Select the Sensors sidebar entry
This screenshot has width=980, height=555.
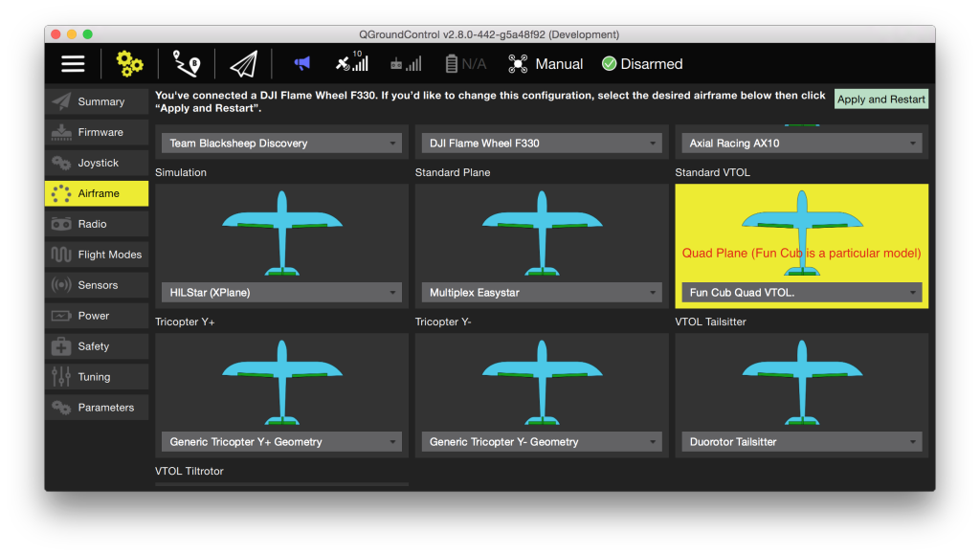coord(96,284)
